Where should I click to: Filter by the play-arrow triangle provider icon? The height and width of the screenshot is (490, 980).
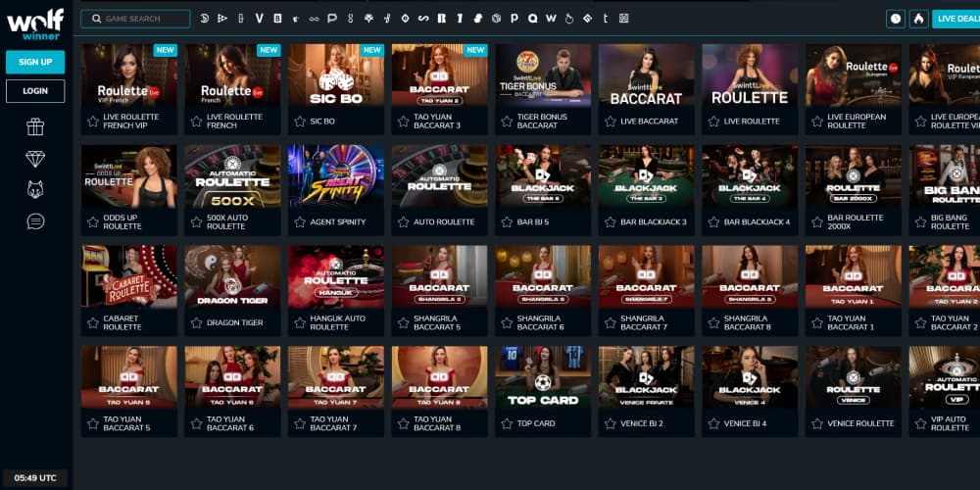click(222, 19)
